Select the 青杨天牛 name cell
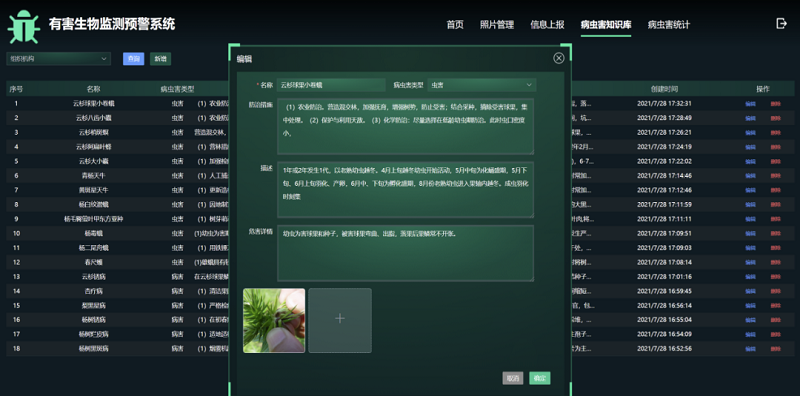Viewport: 800px width, 396px height. pyautogui.click(x=93, y=176)
